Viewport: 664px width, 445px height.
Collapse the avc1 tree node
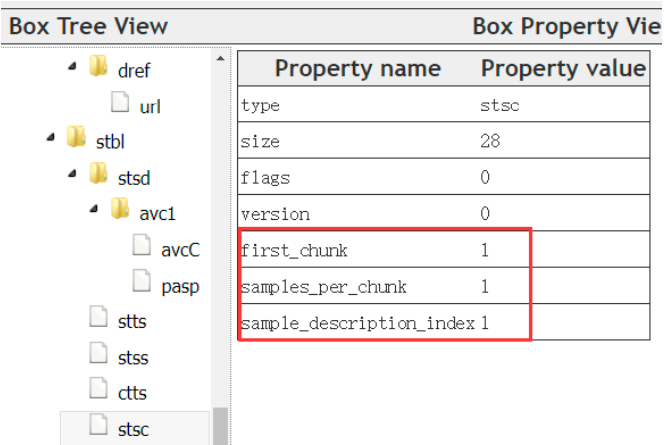[x=94, y=209]
